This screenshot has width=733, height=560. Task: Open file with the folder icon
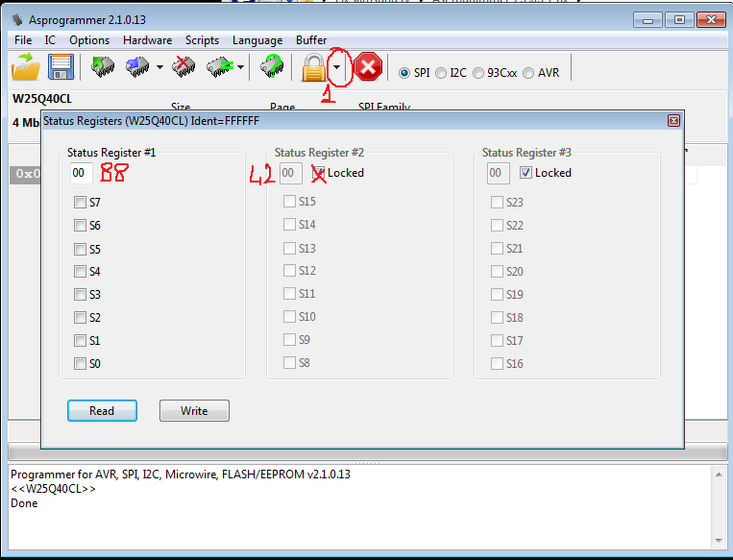coord(26,67)
